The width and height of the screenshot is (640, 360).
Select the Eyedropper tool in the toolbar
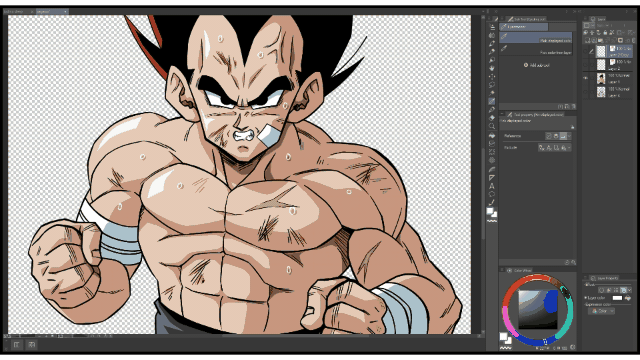492,101
